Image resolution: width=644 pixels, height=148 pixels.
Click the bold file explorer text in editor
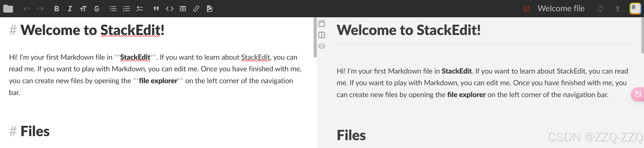pos(158,81)
